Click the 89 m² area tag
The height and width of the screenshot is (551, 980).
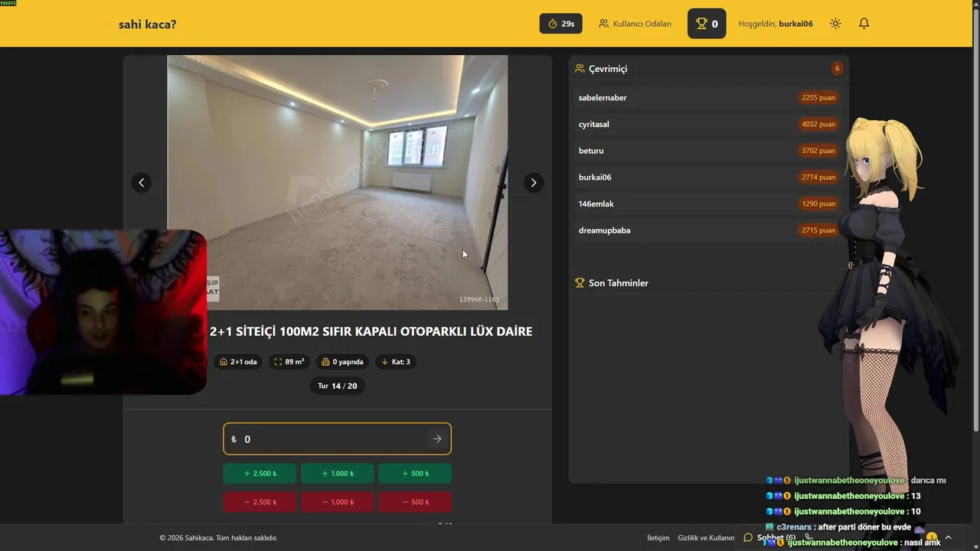(289, 362)
